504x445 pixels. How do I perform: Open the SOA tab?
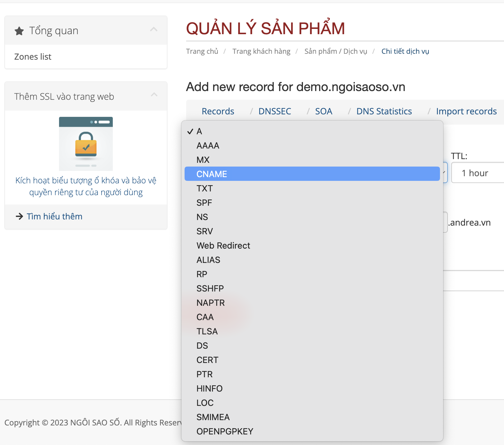(323, 111)
